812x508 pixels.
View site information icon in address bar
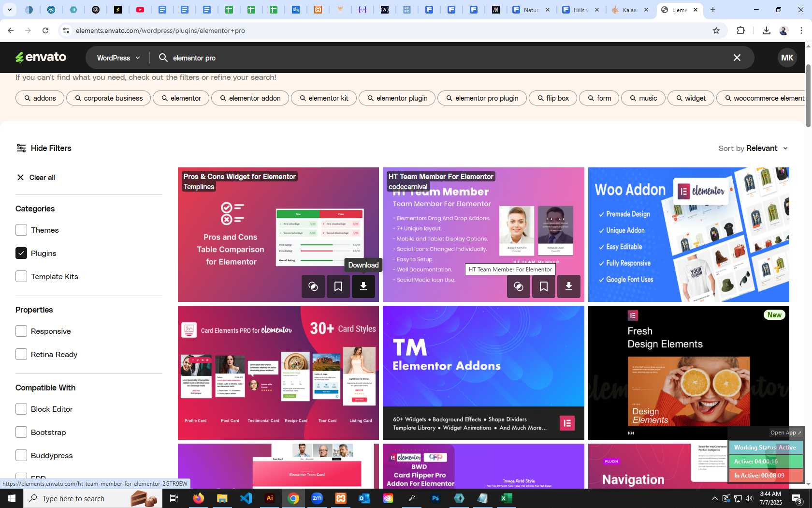66,30
